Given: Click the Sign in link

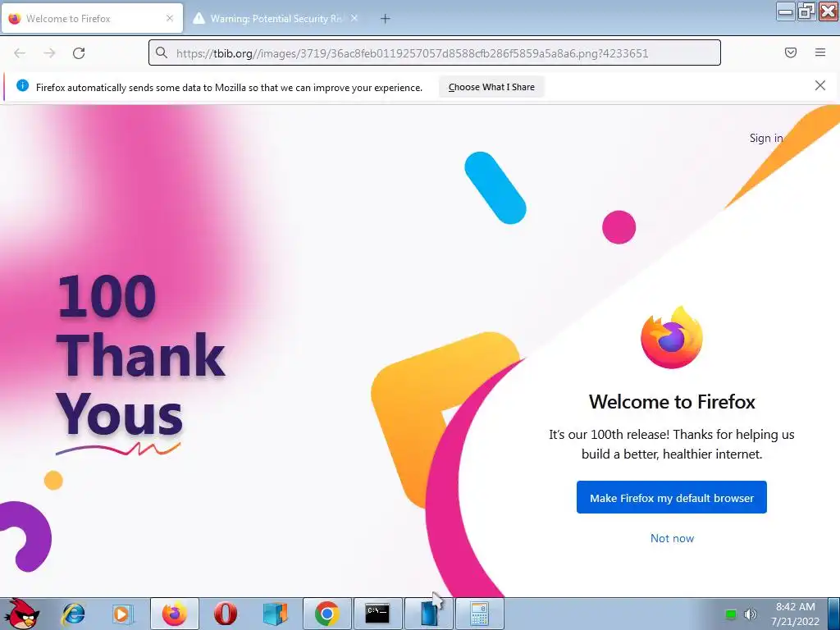Looking at the screenshot, I should (766, 138).
